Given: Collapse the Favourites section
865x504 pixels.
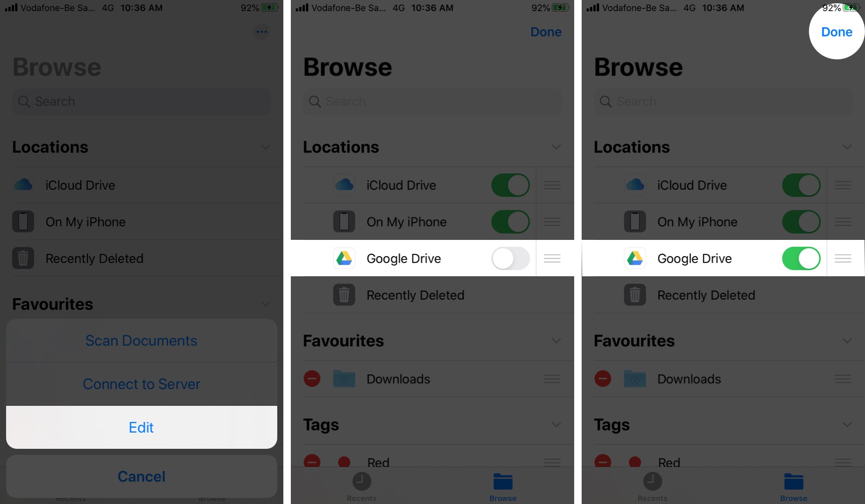Looking at the screenshot, I should (556, 341).
